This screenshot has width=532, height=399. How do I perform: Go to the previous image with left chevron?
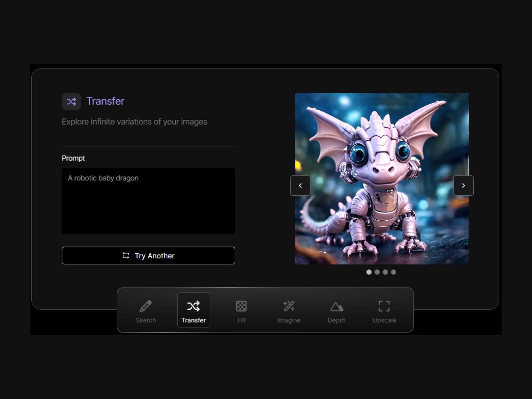(300, 185)
